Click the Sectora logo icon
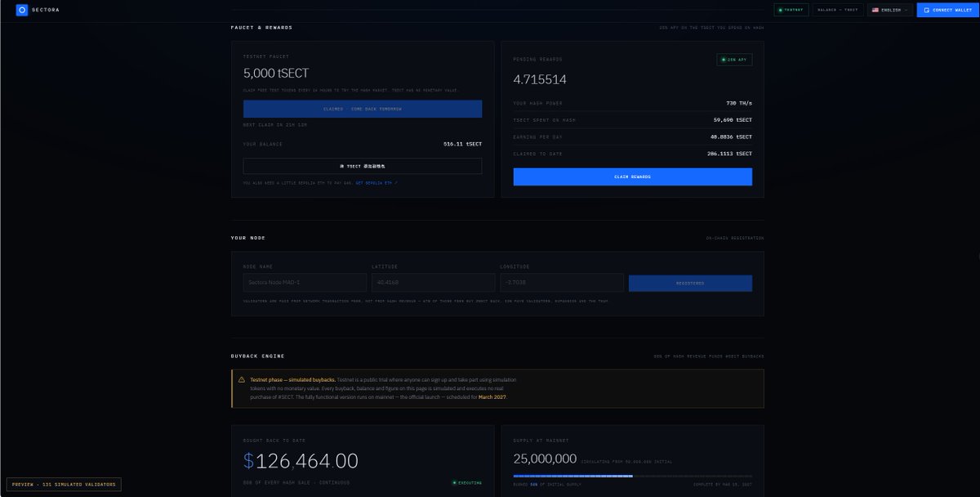Viewport: 980px width, 497px height. [22, 10]
